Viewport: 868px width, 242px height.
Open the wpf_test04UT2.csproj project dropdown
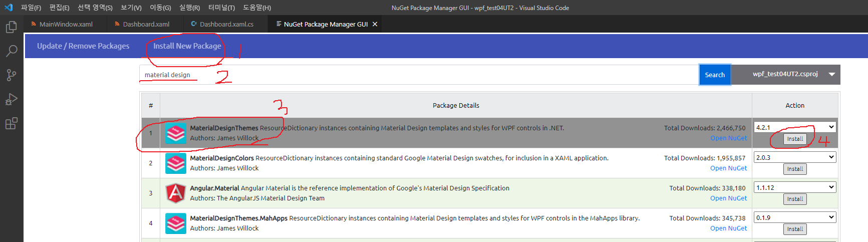785,74
